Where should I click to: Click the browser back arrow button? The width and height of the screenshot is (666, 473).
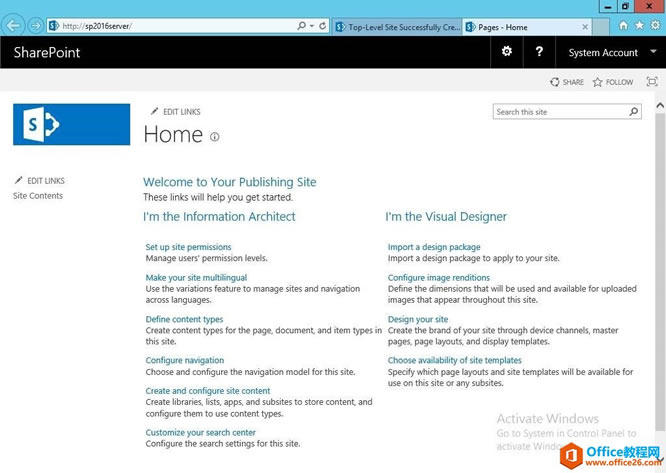pyautogui.click(x=14, y=25)
